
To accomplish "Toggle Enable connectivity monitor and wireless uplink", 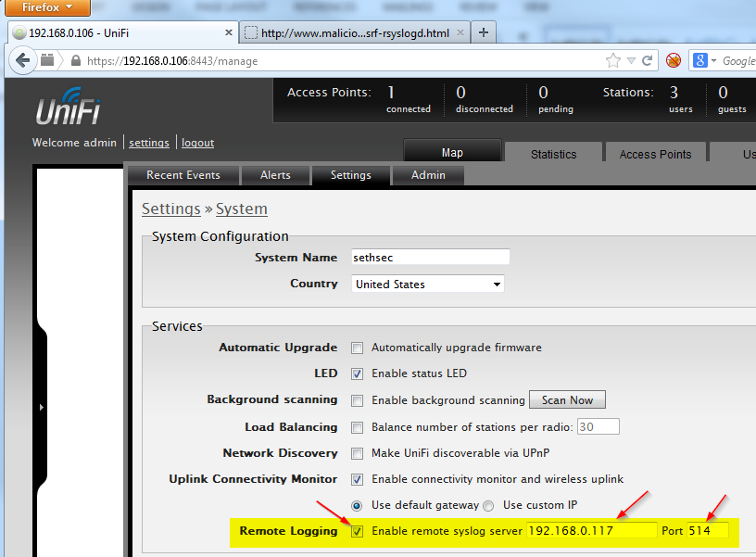I will click(x=357, y=479).
